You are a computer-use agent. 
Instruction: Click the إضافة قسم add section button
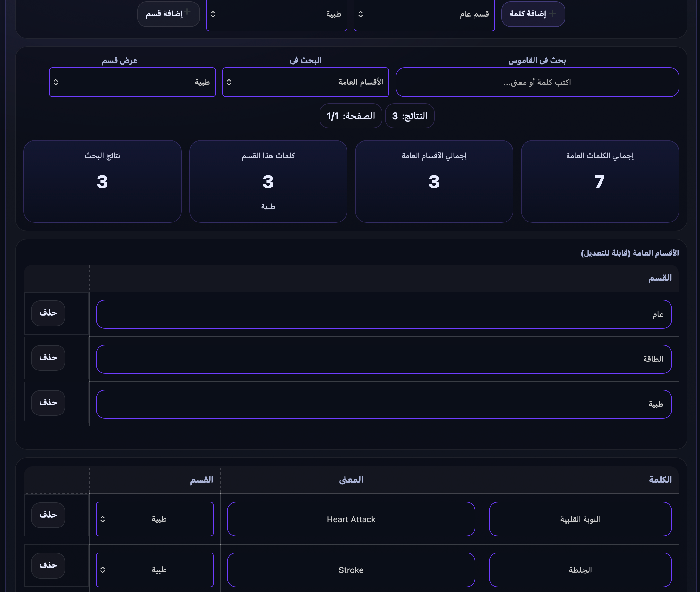[x=168, y=14]
